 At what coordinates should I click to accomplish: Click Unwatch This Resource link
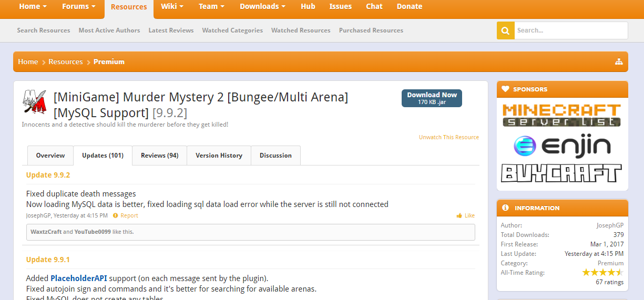coord(449,138)
